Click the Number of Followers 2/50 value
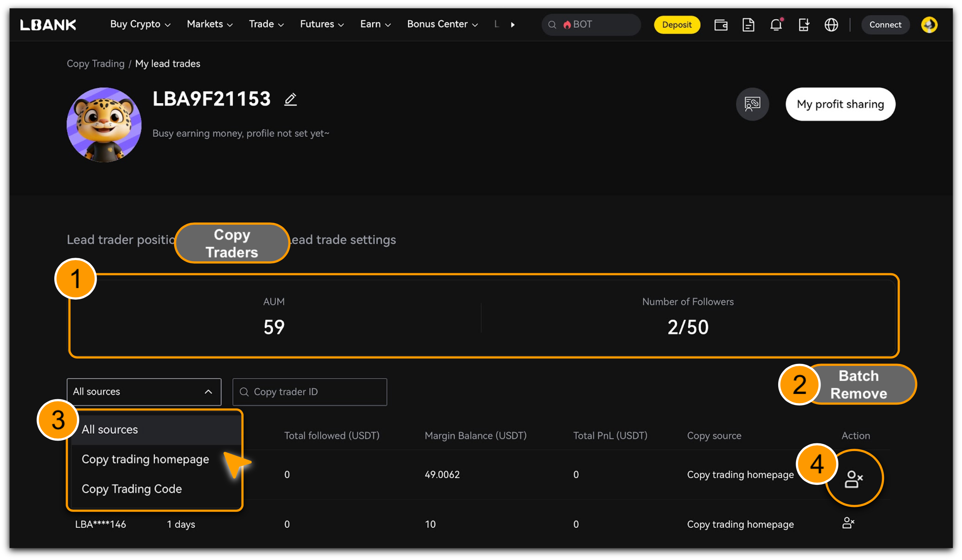The height and width of the screenshot is (560, 962). [x=687, y=327]
